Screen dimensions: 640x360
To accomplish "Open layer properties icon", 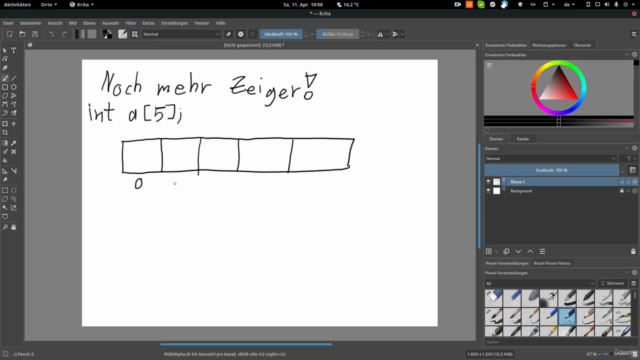I will pyautogui.click(x=542, y=251).
